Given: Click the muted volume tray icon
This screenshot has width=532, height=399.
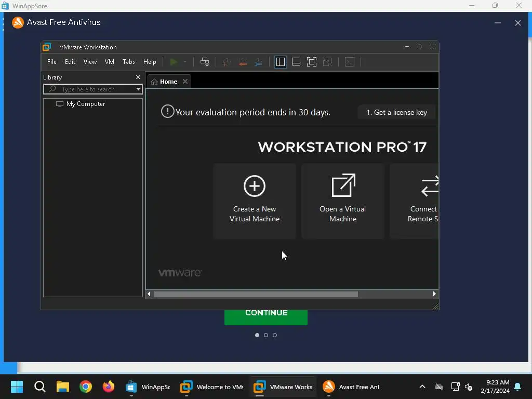Looking at the screenshot, I should [469, 387].
